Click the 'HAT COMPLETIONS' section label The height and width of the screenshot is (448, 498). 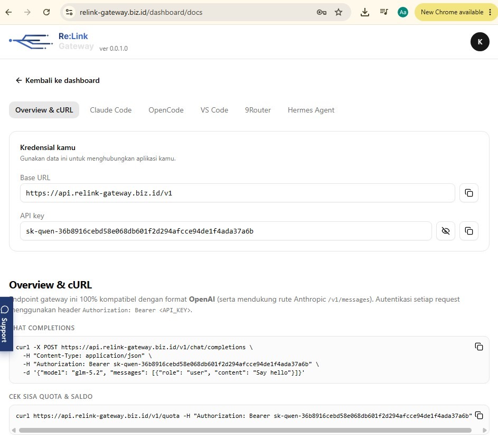(44, 328)
